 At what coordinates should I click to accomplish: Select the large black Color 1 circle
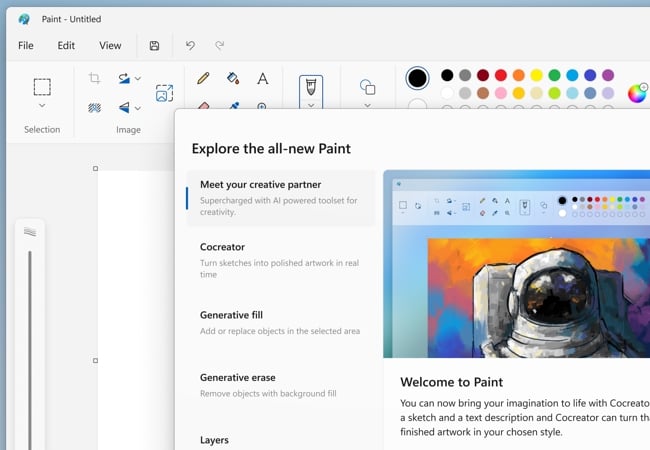pos(417,78)
